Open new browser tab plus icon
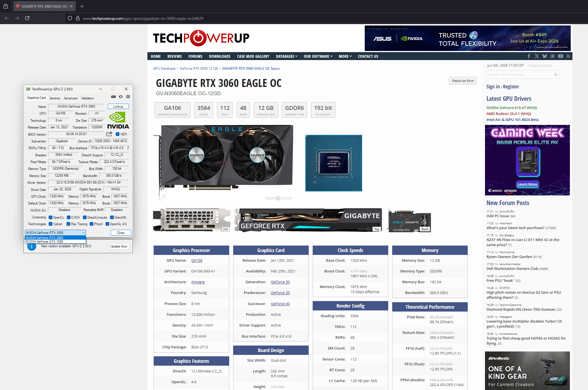 [x=82, y=6]
